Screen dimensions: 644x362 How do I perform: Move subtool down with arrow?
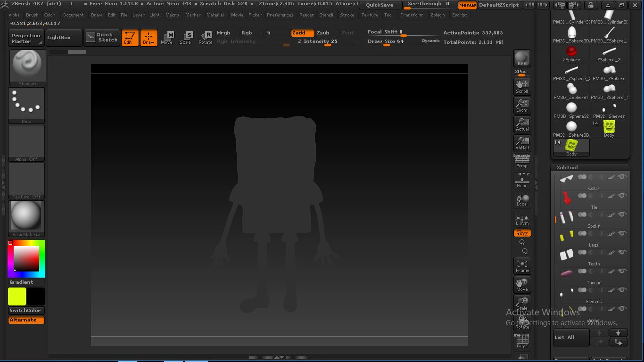pyautogui.click(x=618, y=333)
